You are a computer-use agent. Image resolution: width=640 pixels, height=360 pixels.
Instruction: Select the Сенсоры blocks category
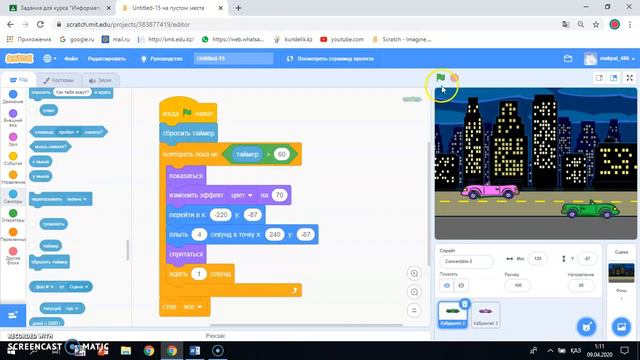tap(13, 197)
